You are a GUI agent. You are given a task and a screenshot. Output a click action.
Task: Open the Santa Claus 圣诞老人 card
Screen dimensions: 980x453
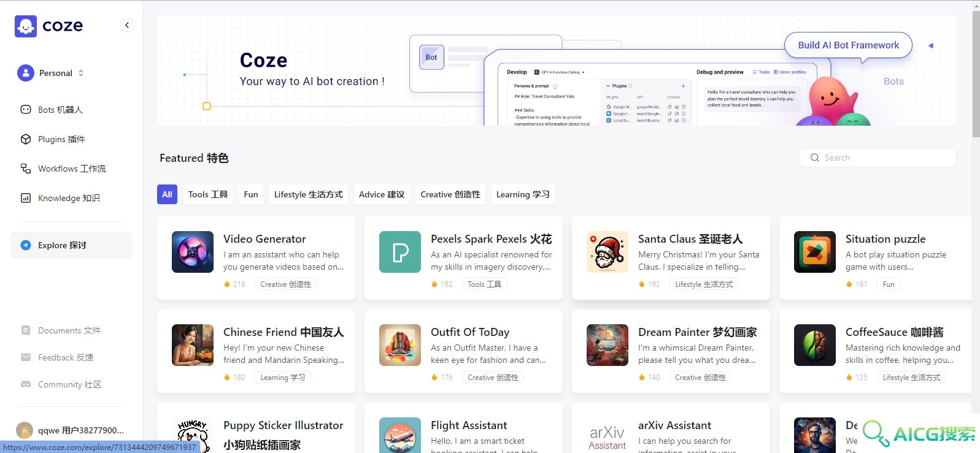(x=671, y=258)
